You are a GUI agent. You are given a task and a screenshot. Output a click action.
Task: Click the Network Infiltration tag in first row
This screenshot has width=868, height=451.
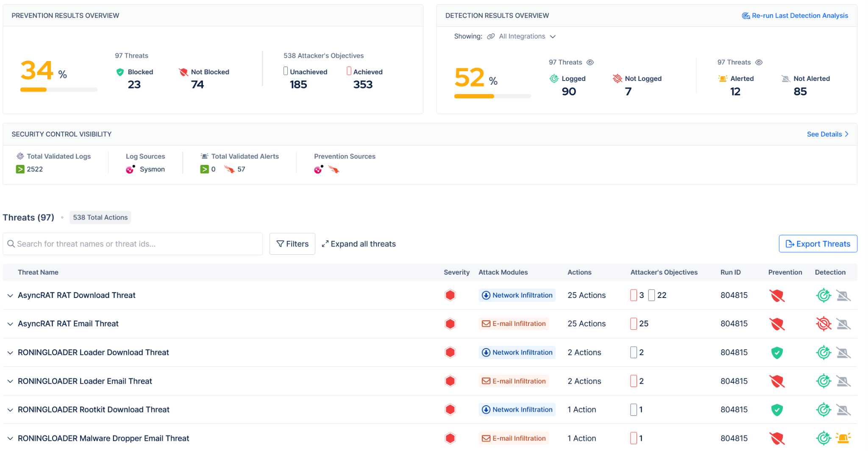tap(517, 295)
